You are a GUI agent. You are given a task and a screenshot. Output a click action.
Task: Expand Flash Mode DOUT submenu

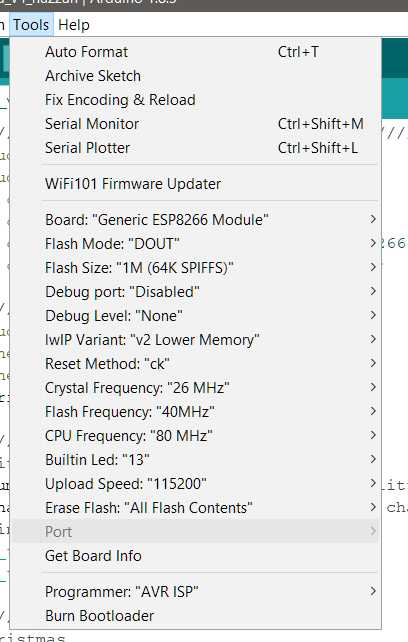tap(195, 244)
